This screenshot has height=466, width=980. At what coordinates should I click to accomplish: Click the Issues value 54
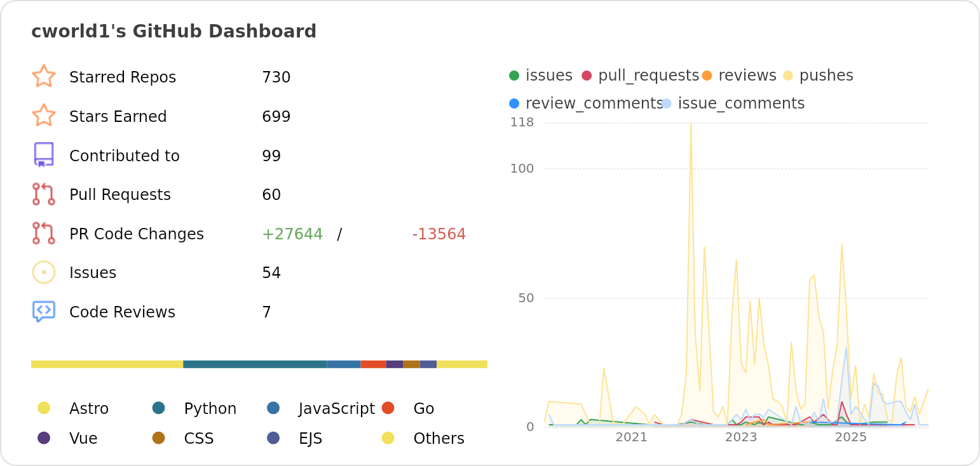point(271,273)
